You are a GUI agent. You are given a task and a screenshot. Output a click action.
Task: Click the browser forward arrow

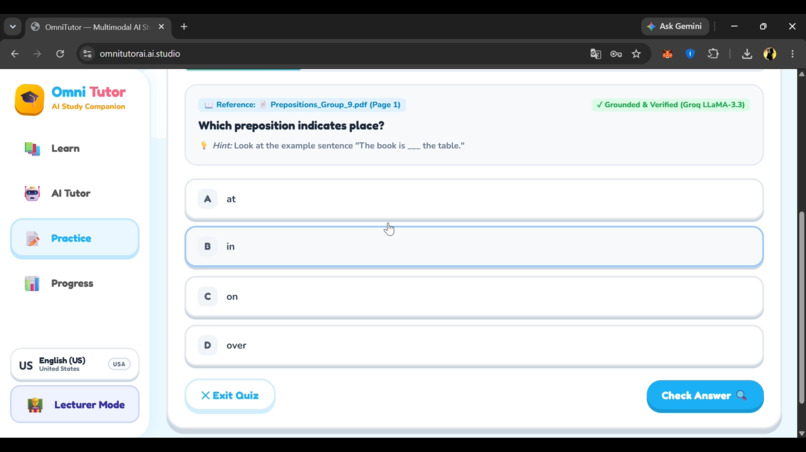[x=37, y=53]
